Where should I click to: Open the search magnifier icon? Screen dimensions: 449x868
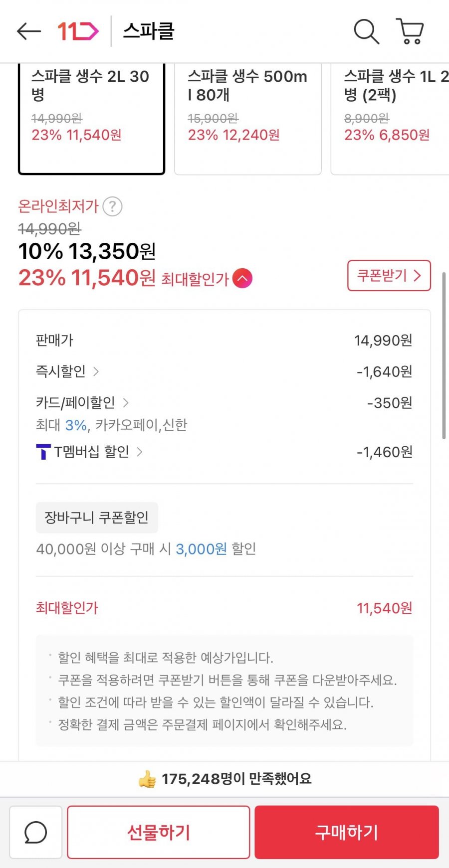(366, 31)
